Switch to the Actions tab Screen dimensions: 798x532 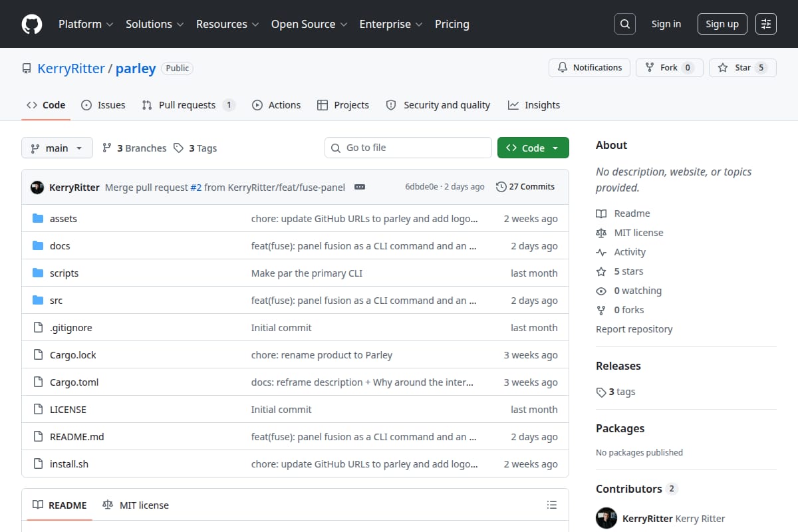click(276, 105)
